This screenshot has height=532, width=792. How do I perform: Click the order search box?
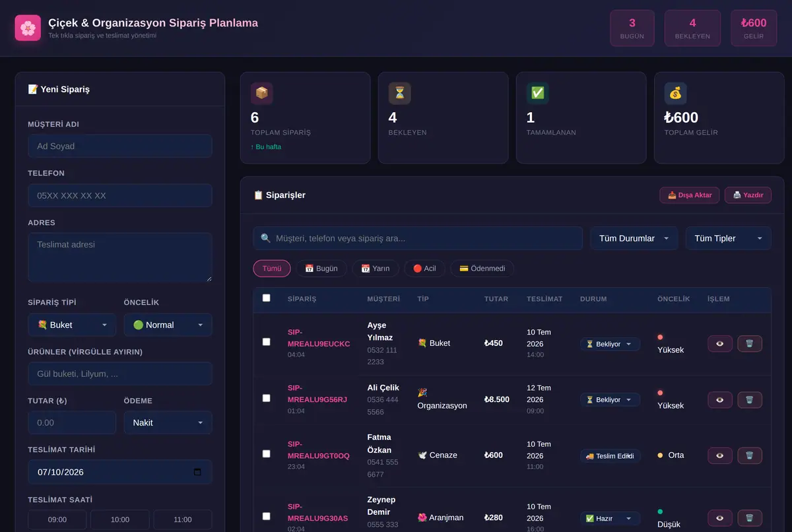[x=418, y=238]
